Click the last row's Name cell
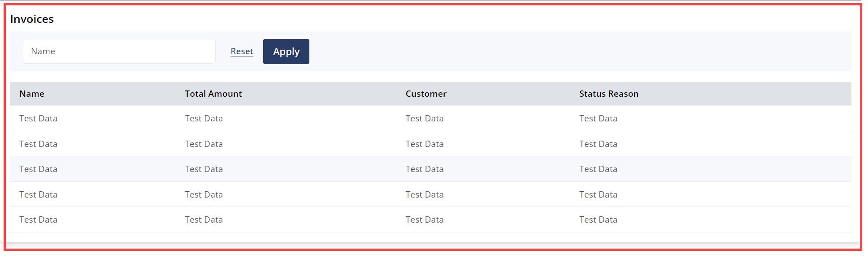The width and height of the screenshot is (868, 271). [x=38, y=220]
